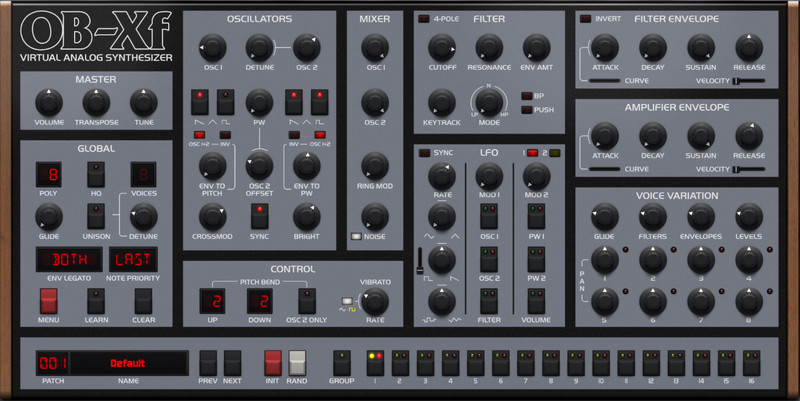Click the Env To Pitch knob
Viewport: 800px width, 401px height.
[x=213, y=166]
